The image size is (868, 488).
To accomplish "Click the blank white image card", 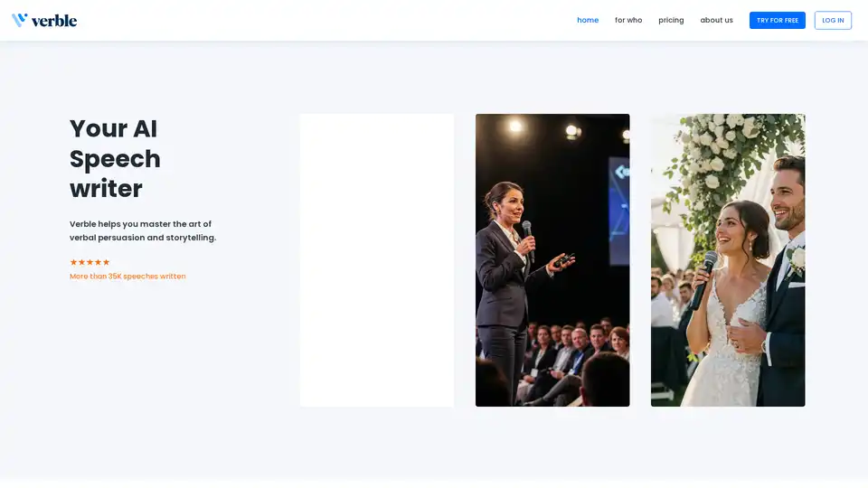I will [377, 260].
